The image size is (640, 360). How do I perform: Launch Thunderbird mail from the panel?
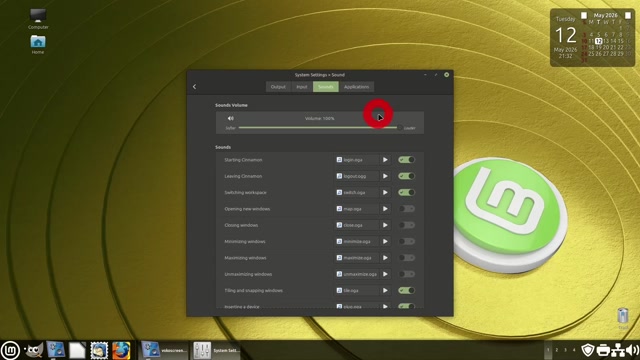[99, 350]
